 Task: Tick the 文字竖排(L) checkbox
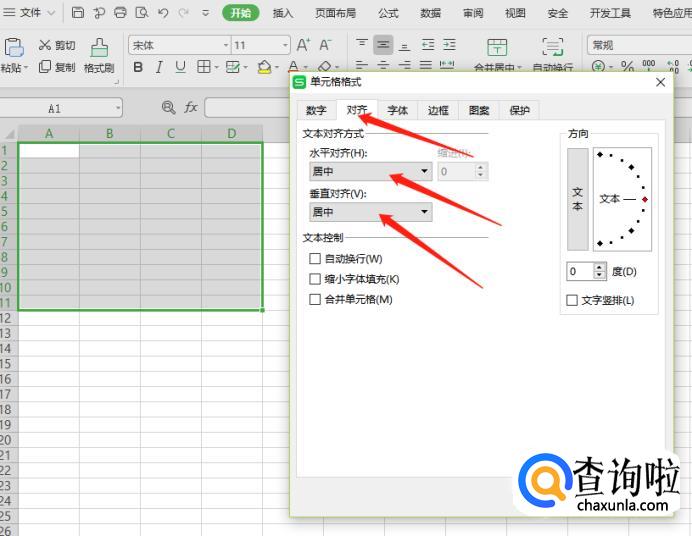click(x=572, y=300)
